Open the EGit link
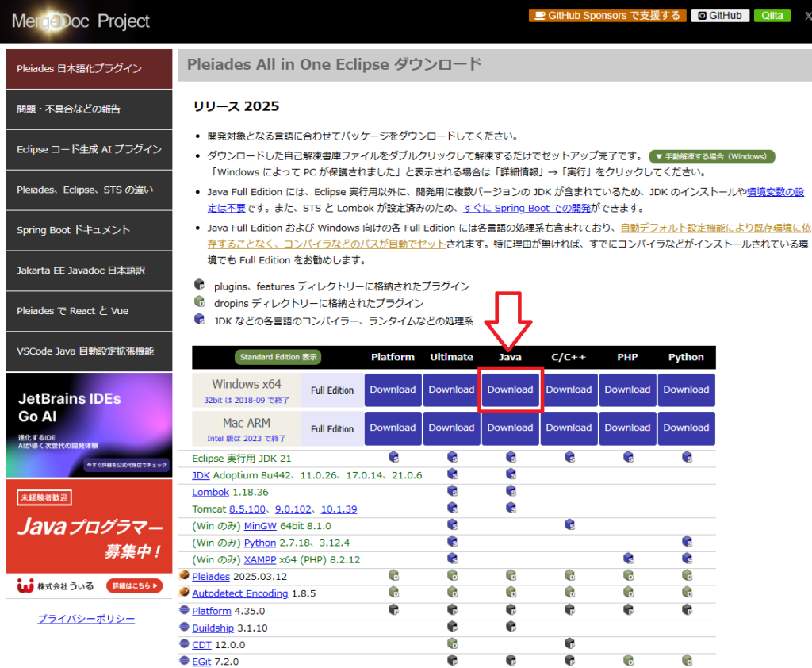This screenshot has width=812, height=668. 201,662
